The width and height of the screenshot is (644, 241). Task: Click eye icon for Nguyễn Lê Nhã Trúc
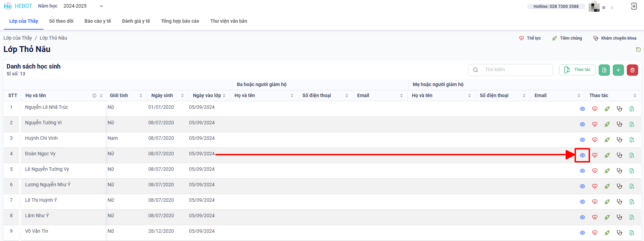(x=582, y=109)
